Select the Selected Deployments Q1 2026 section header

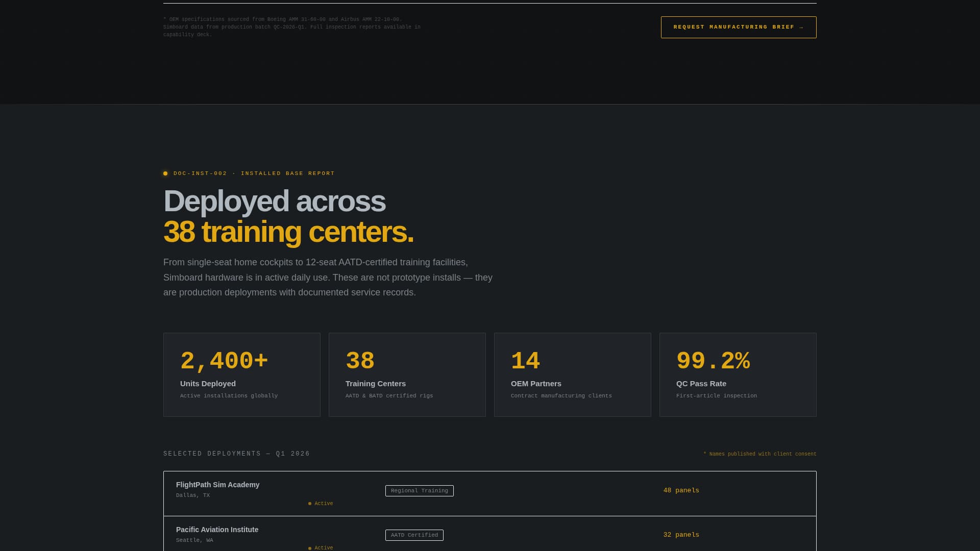pyautogui.click(x=236, y=453)
